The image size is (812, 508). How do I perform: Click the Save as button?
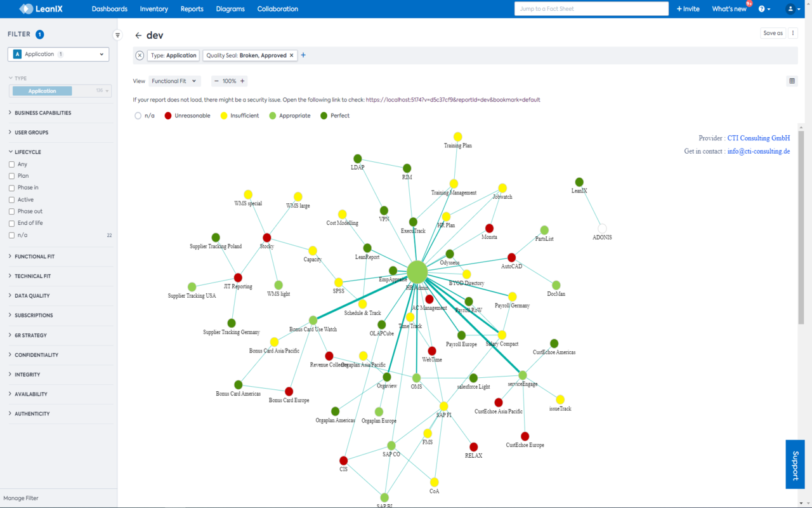773,33
